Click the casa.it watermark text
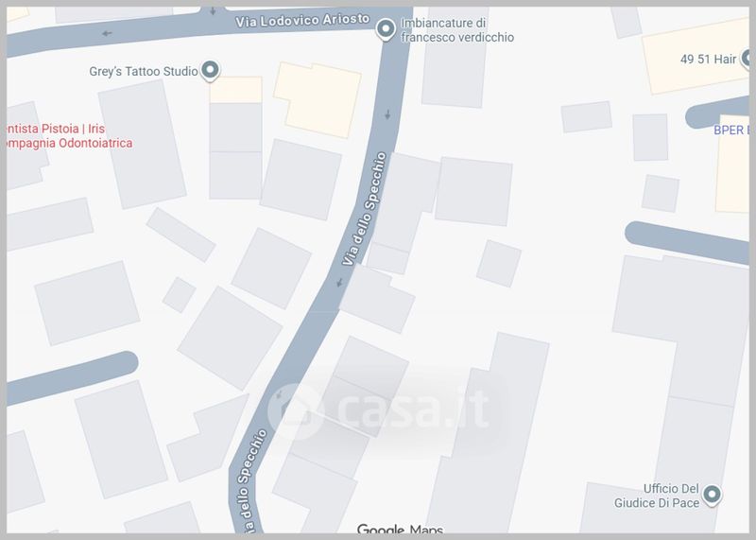Viewport: 756px width, 540px height. click(413, 409)
